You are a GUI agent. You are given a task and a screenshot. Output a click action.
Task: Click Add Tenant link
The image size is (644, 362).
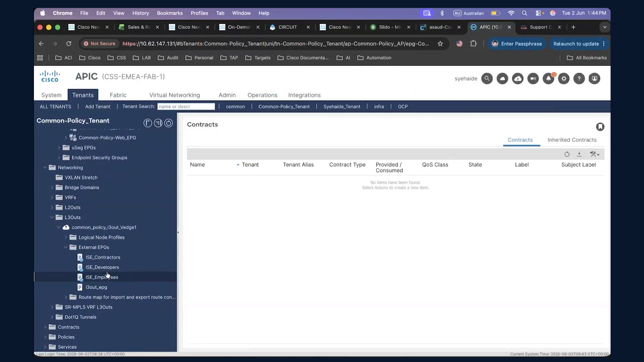click(x=98, y=107)
